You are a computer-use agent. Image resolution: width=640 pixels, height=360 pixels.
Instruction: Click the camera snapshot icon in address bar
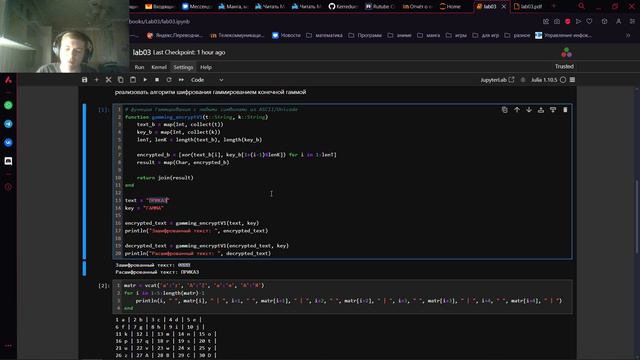point(557,21)
